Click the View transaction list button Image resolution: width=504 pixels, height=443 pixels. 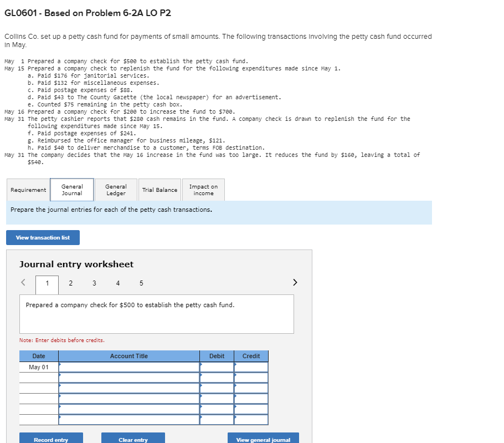click(x=43, y=237)
